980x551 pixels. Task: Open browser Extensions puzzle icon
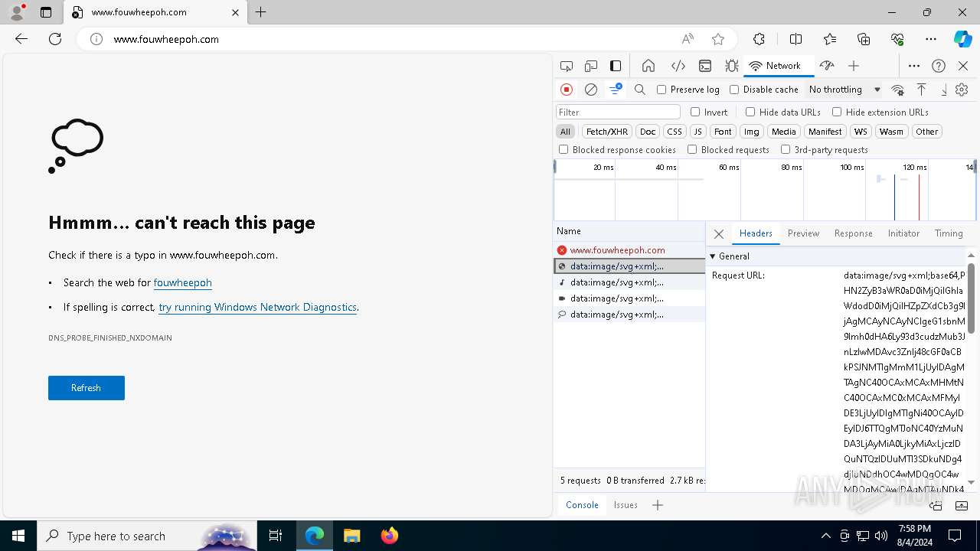[759, 39]
